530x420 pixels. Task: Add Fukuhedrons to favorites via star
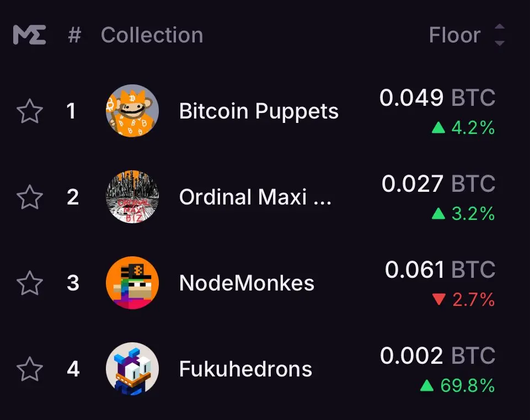[x=30, y=369]
